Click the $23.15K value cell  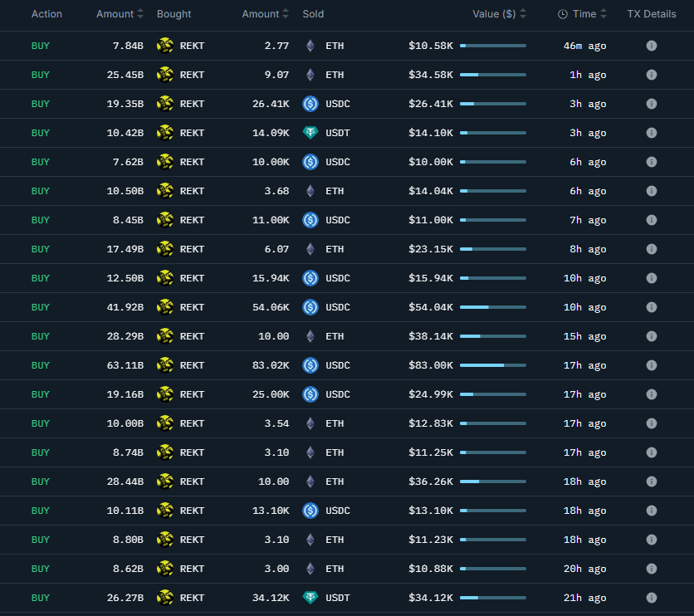(431, 249)
